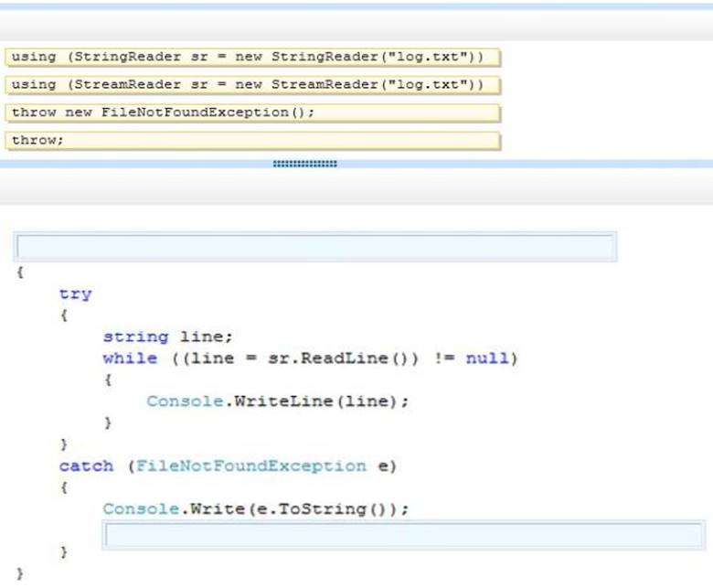
Task: Click the empty answer box above try block
Action: click(315, 247)
